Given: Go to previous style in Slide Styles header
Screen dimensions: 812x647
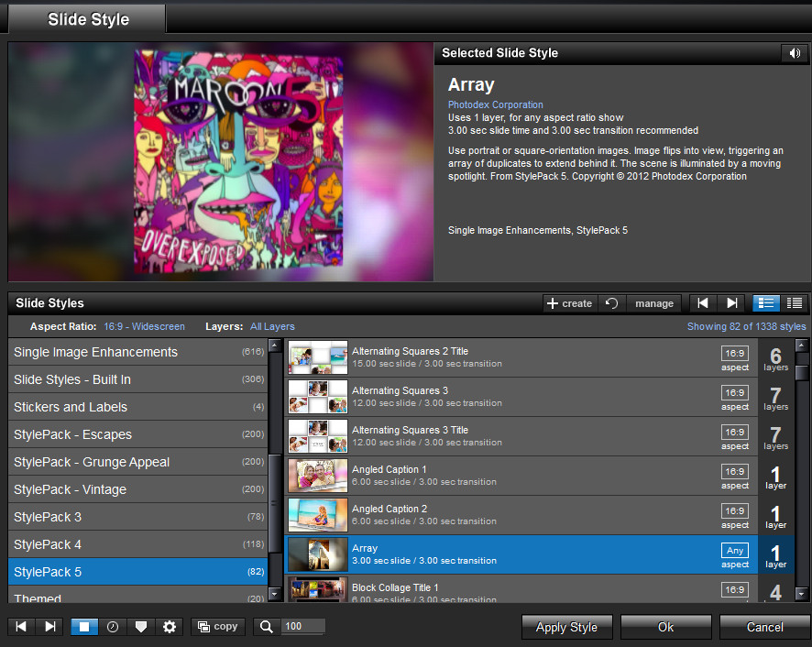Looking at the screenshot, I should click(703, 303).
